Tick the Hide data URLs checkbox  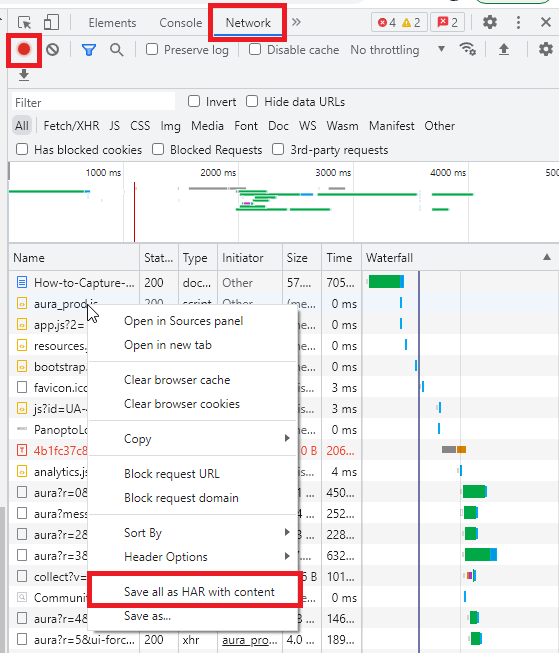tap(252, 102)
